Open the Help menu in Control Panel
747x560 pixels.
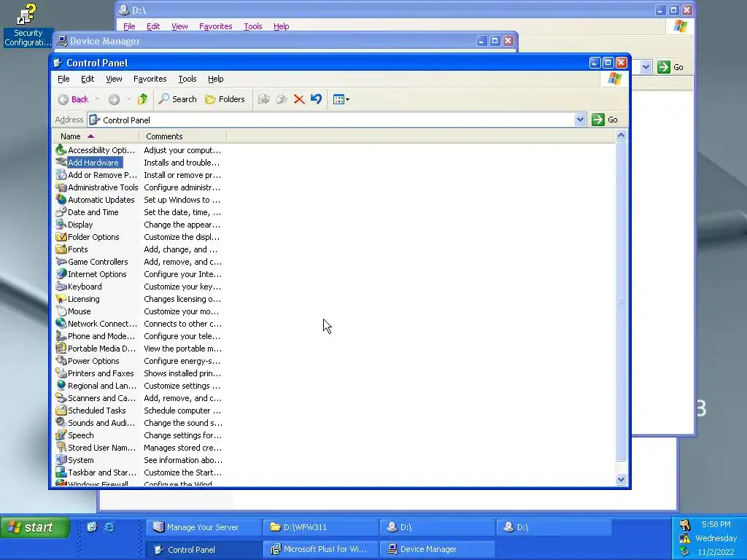pos(215,79)
